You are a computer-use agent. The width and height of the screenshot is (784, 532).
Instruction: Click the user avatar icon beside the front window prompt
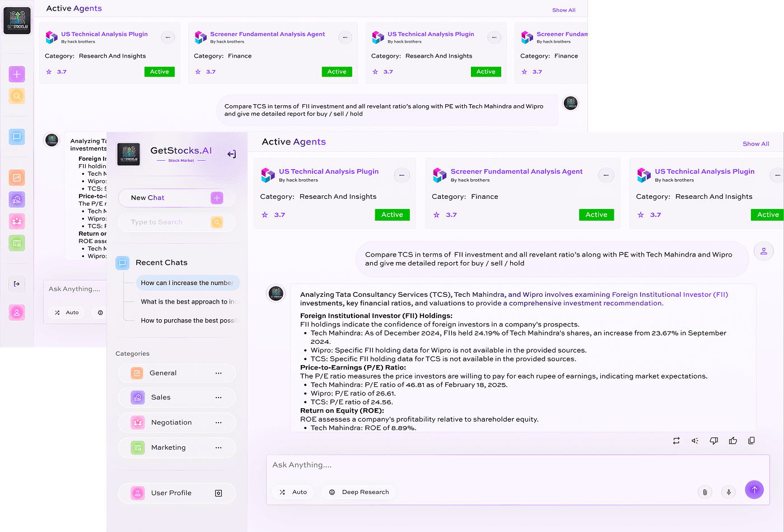[763, 251]
